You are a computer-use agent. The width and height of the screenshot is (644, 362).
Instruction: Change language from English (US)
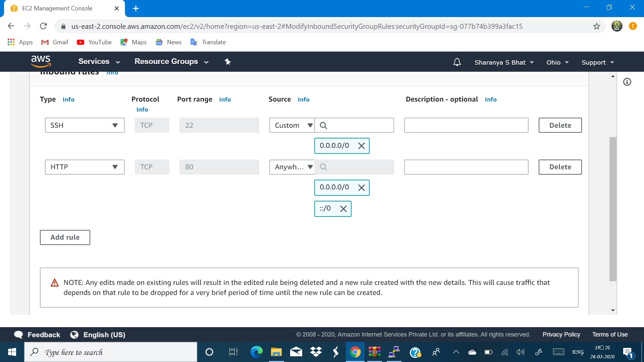98,335
